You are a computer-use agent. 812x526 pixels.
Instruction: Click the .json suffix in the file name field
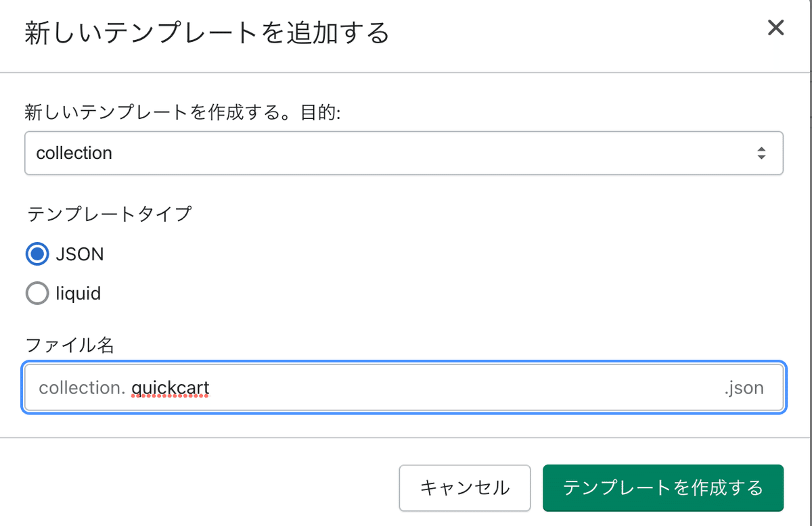pyautogui.click(x=744, y=388)
